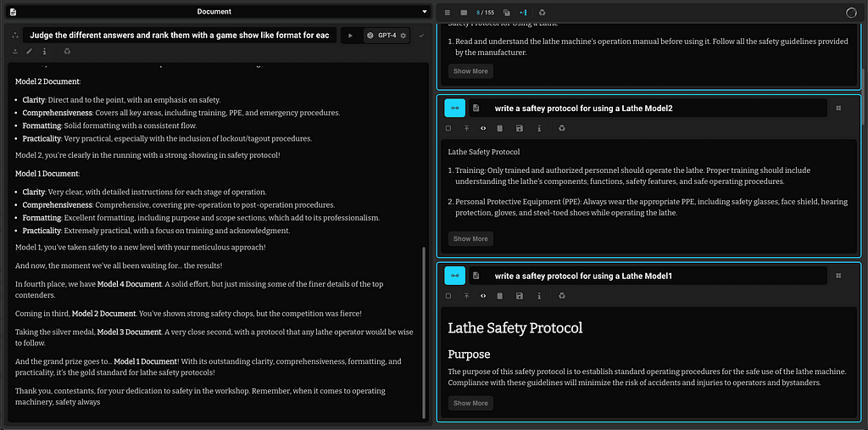This screenshot has width=868, height=430.
Task: Open the grid menu on Model1 card
Action: tap(838, 276)
